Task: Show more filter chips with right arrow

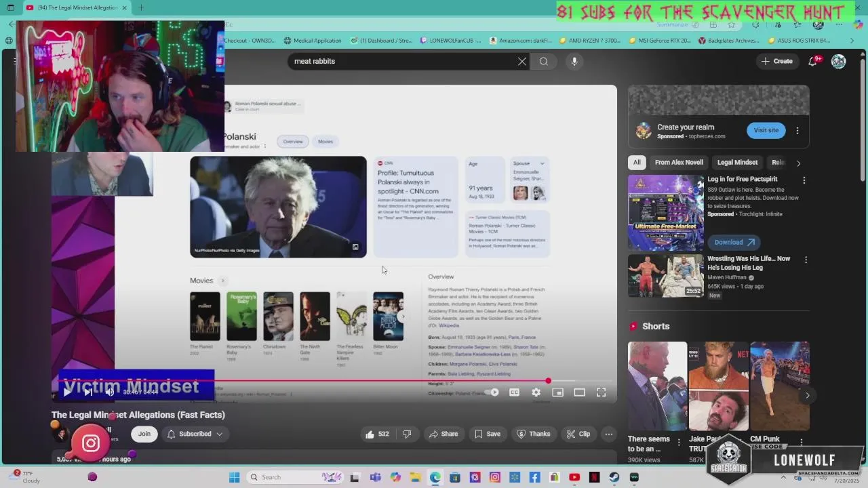Action: pyautogui.click(x=798, y=163)
